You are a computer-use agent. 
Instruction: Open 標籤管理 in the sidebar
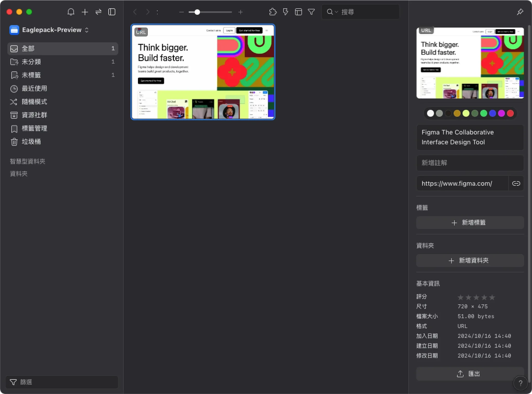(63, 128)
